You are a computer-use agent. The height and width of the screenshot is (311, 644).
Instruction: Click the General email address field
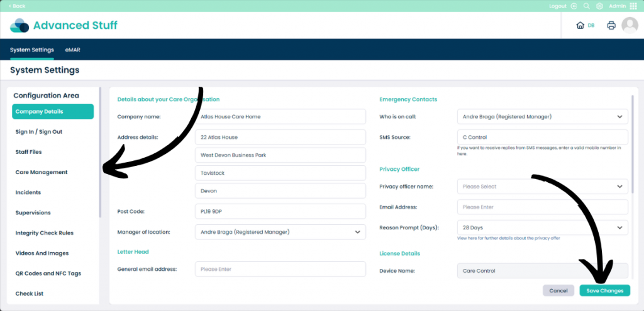coord(280,269)
